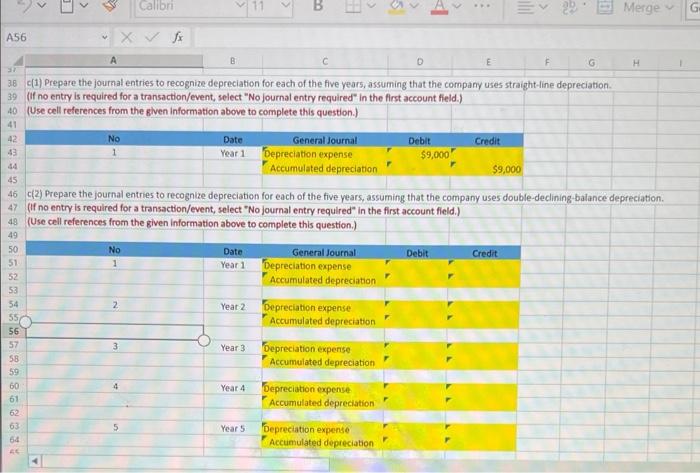Click the $9,000 credit cell in row 44

[x=487, y=169]
